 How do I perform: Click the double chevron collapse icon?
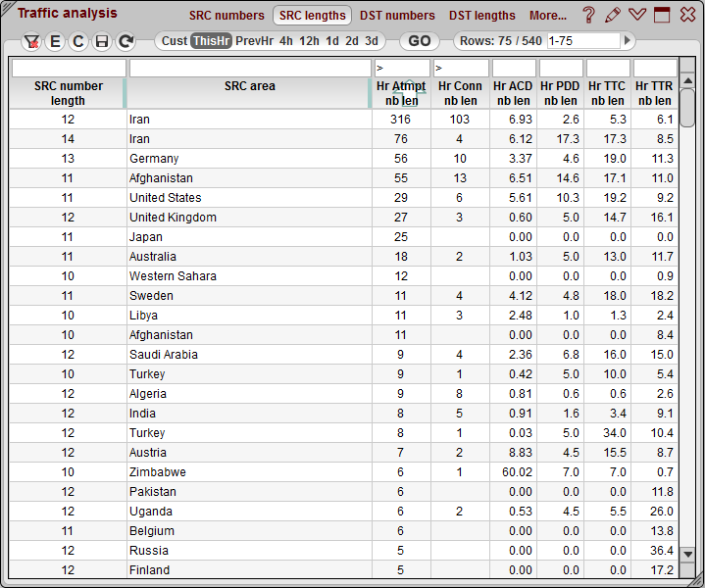(x=637, y=15)
